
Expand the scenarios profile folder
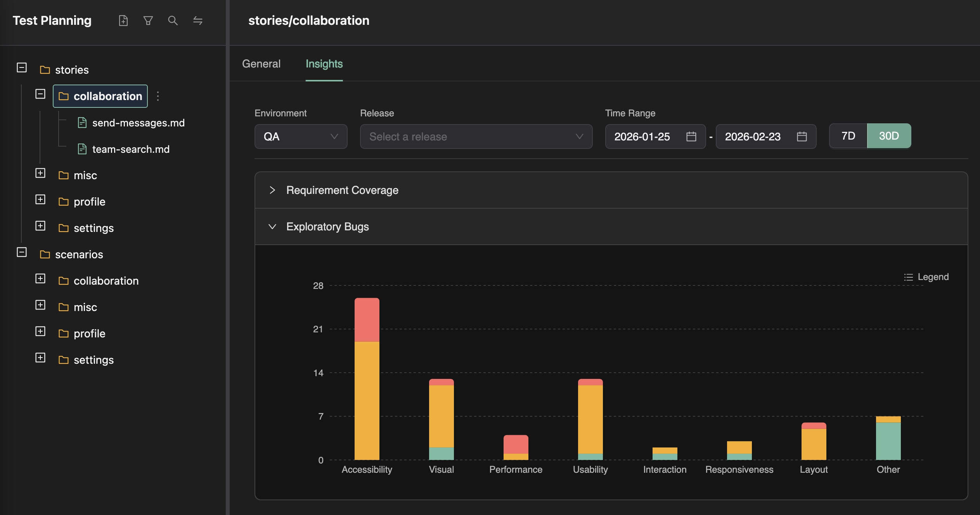tap(40, 331)
